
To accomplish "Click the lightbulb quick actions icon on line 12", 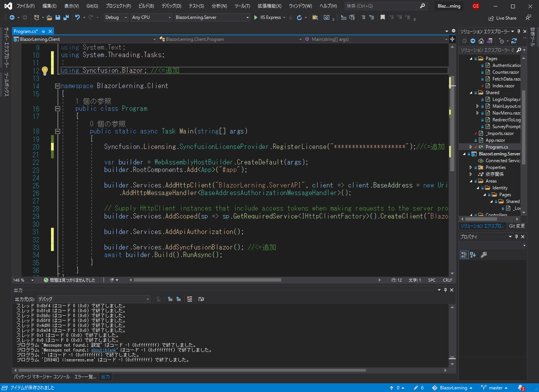I will click(45, 70).
